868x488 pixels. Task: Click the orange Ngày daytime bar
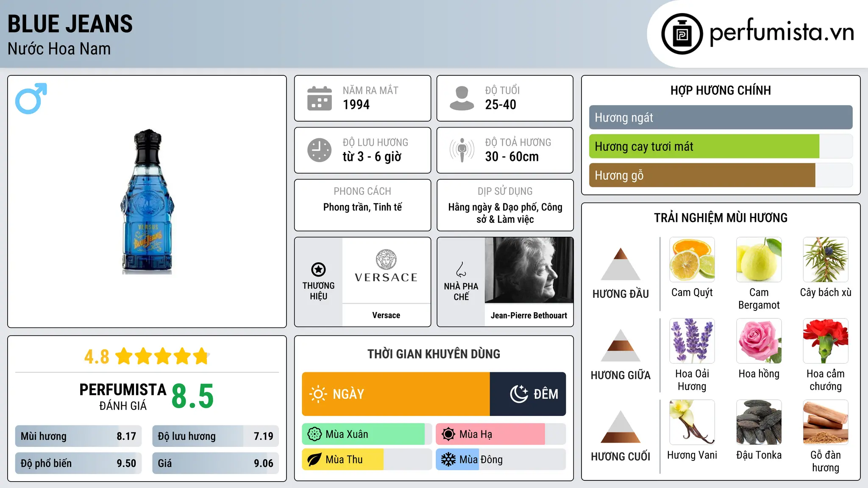(x=396, y=394)
